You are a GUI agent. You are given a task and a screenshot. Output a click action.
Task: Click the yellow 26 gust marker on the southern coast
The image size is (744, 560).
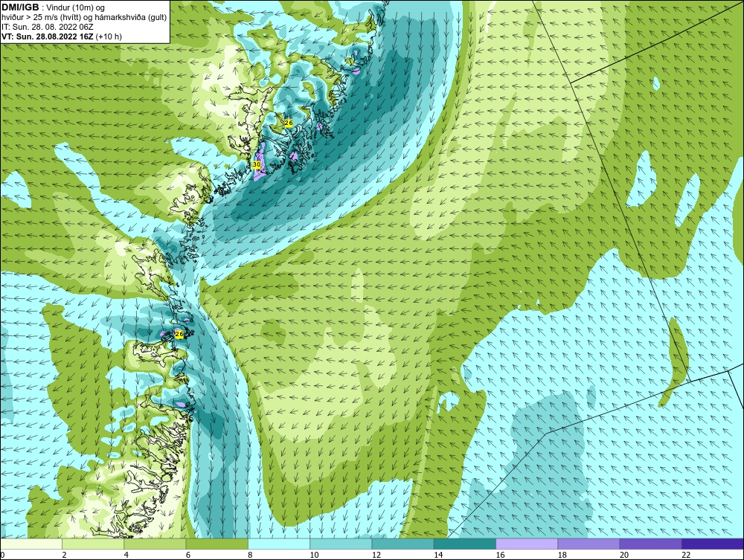[179, 335]
